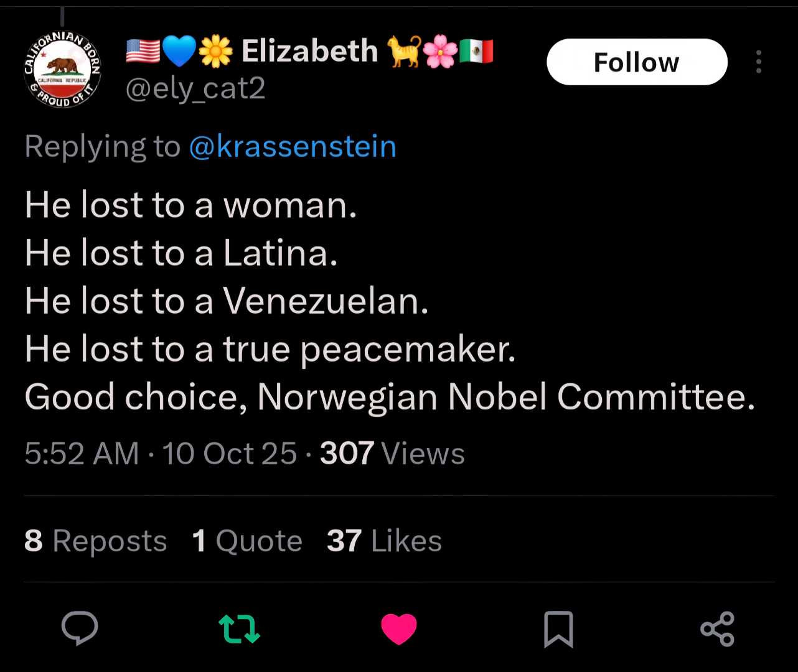Unlike the post with the pink heart
Image resolution: width=798 pixels, height=672 pixels.
point(399,628)
